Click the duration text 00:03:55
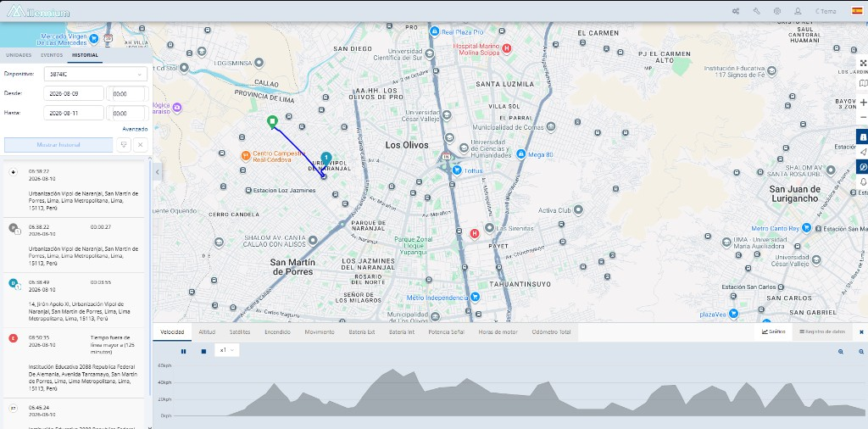Viewport: 868px width, 429px height. click(101, 282)
